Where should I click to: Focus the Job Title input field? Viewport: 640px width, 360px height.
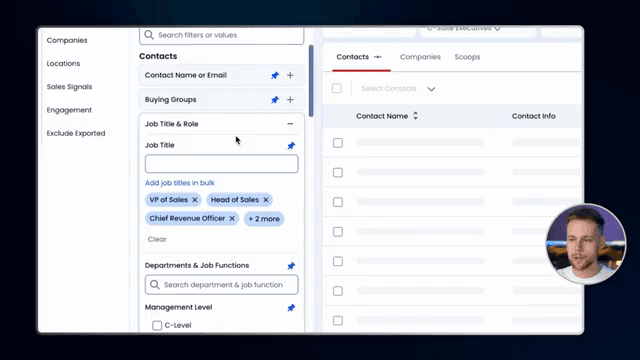click(x=222, y=164)
